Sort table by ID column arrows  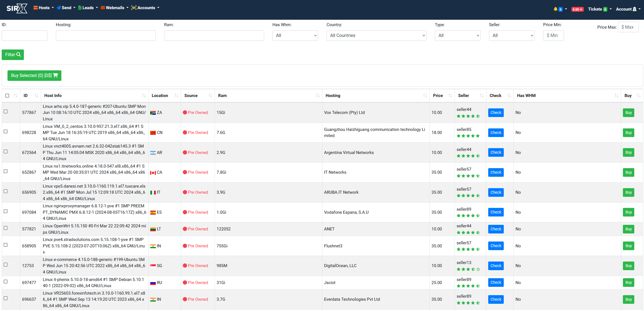[x=36, y=96]
